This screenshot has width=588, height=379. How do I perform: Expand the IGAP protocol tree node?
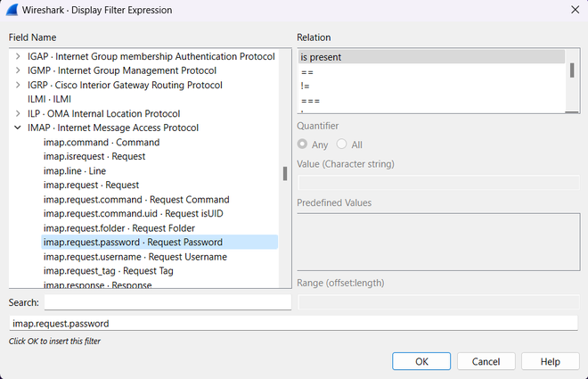pyautogui.click(x=18, y=57)
